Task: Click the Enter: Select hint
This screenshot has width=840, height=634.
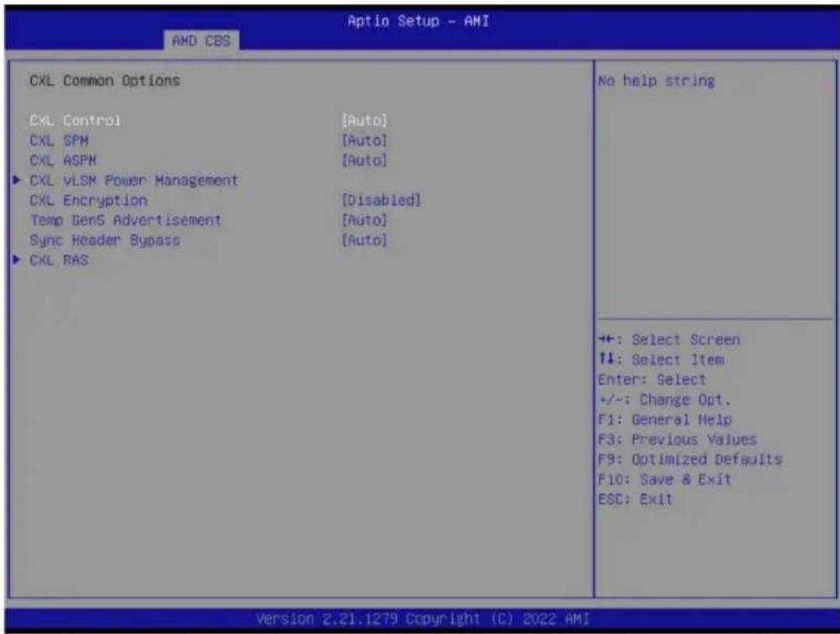Action: click(652, 380)
